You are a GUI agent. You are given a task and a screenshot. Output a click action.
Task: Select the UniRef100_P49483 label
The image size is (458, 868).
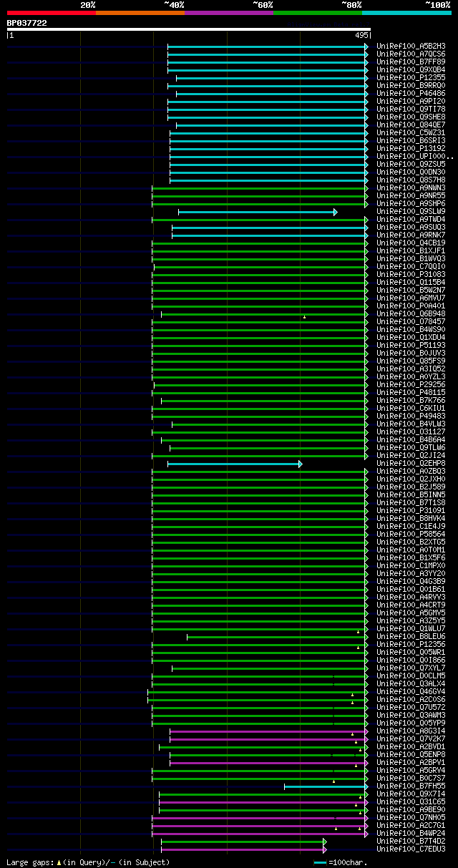point(411,416)
